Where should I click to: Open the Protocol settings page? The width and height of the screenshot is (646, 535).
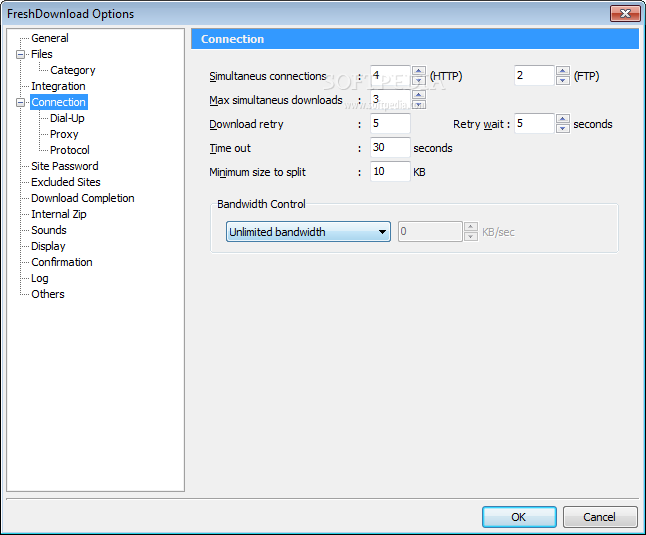70,150
